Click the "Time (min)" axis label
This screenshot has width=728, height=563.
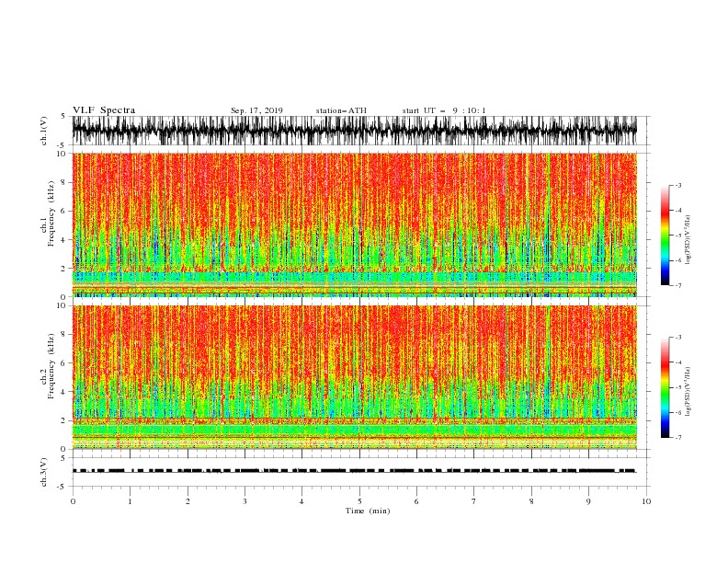pyautogui.click(x=368, y=511)
